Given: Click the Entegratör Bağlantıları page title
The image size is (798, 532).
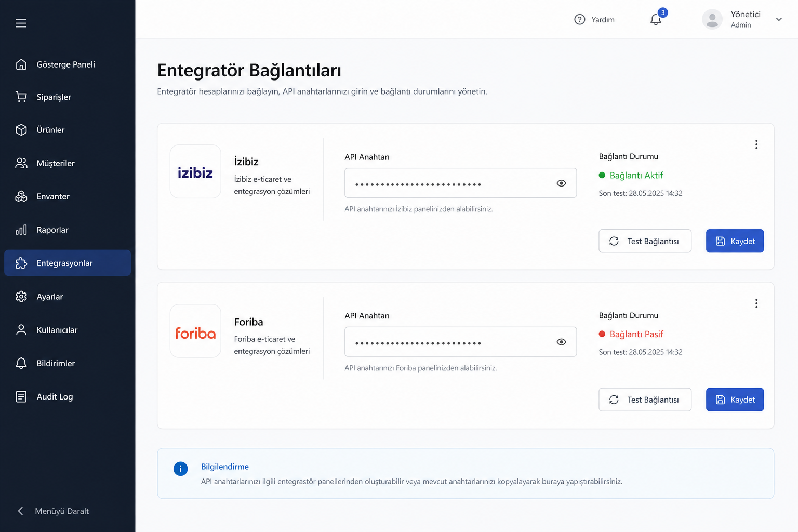Looking at the screenshot, I should (x=249, y=70).
